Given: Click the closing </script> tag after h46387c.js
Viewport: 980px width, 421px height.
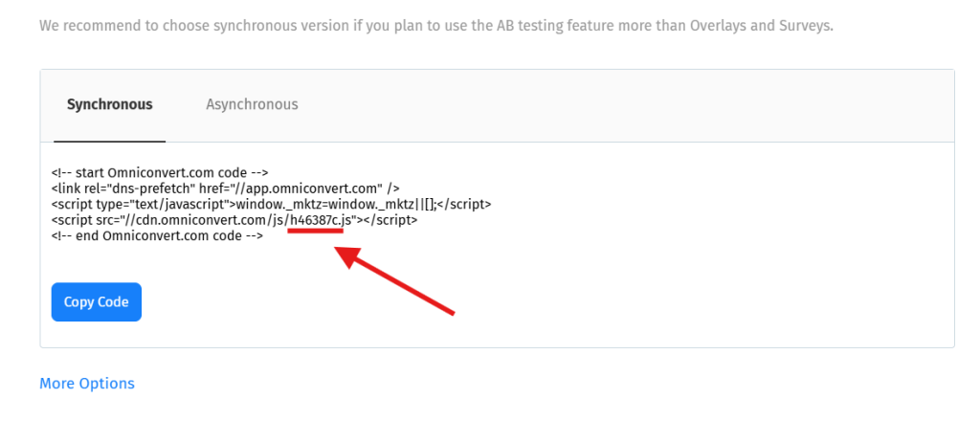Looking at the screenshot, I should point(390,220).
